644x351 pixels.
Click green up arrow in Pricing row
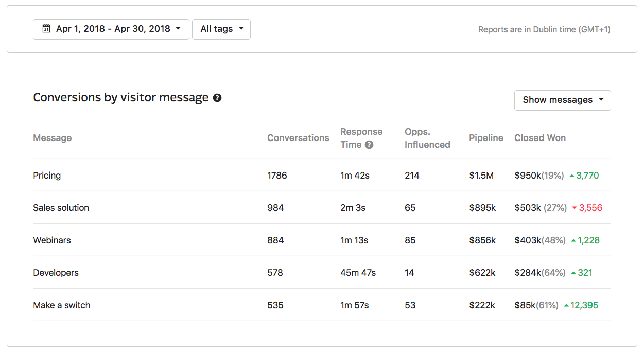pos(571,175)
